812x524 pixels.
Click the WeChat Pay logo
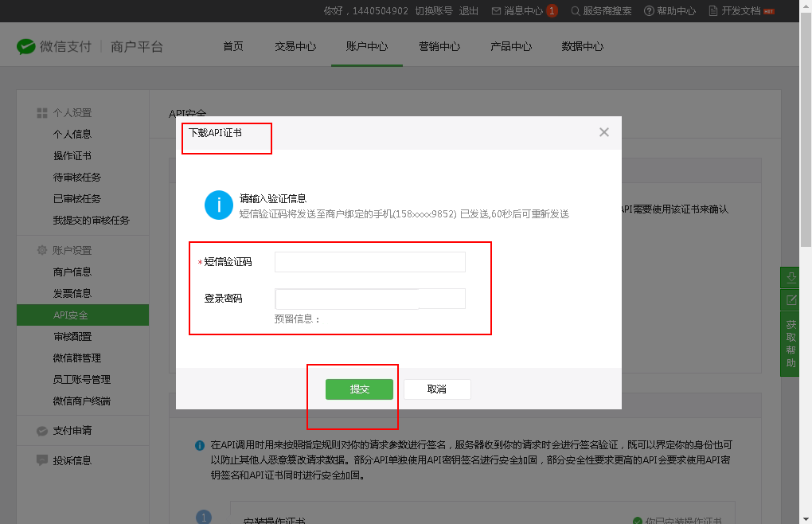(x=25, y=47)
